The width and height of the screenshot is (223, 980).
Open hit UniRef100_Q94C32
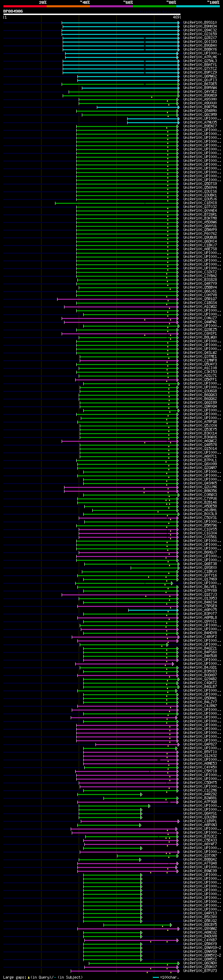200,30
